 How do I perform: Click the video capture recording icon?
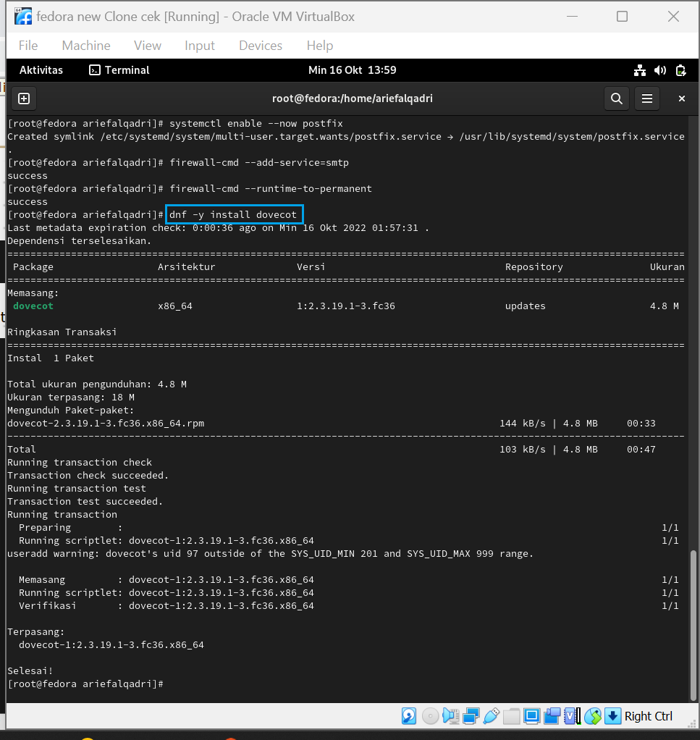pyautogui.click(x=552, y=716)
